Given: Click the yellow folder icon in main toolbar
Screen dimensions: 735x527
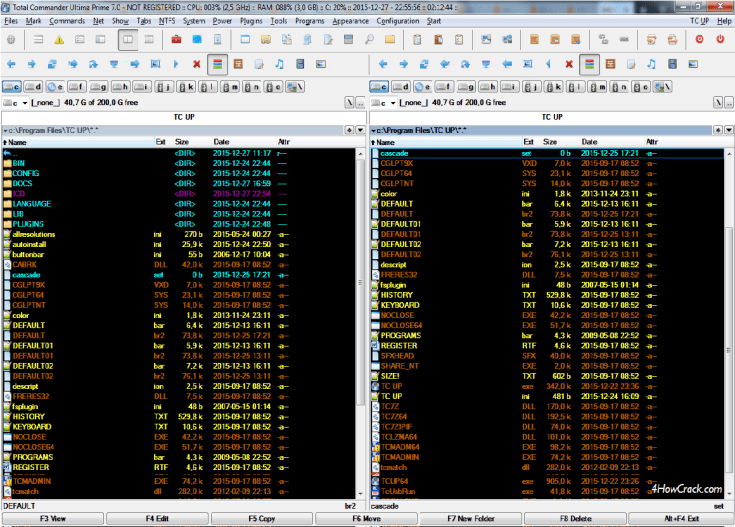Looking at the screenshot, I should tap(390, 40).
